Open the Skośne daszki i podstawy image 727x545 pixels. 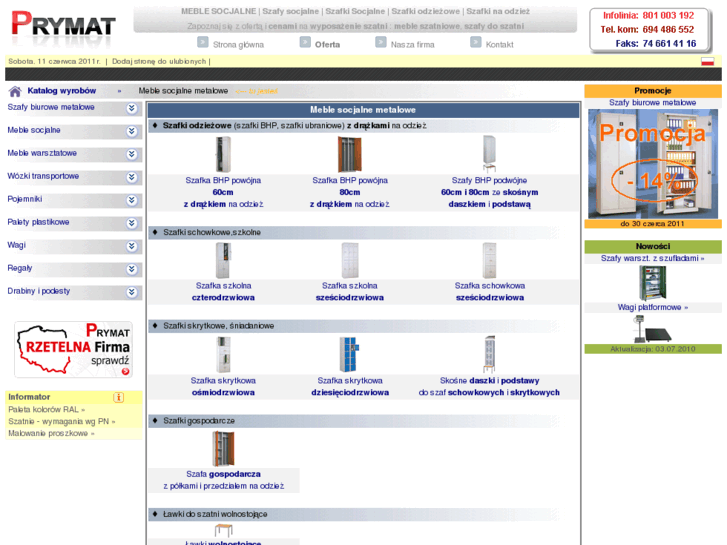[489, 355]
